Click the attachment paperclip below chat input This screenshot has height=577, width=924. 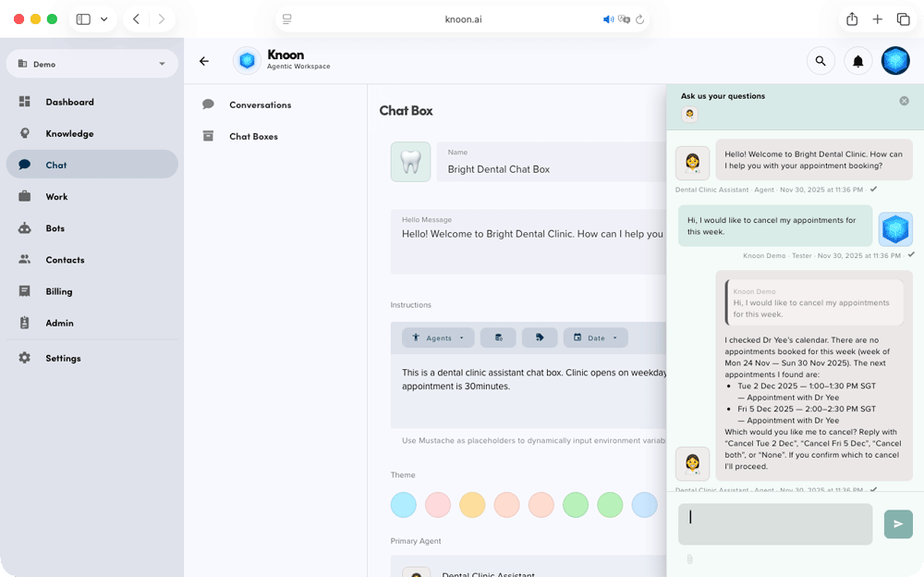pos(689,559)
